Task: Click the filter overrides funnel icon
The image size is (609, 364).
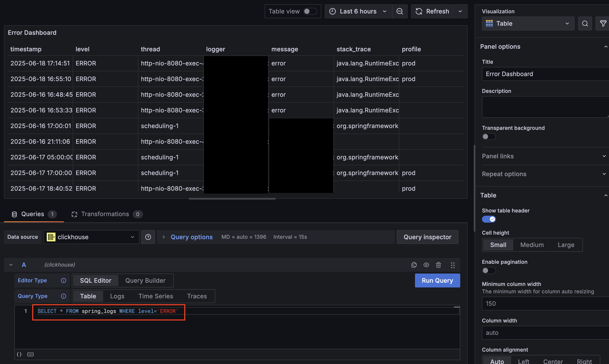Action: click(603, 23)
